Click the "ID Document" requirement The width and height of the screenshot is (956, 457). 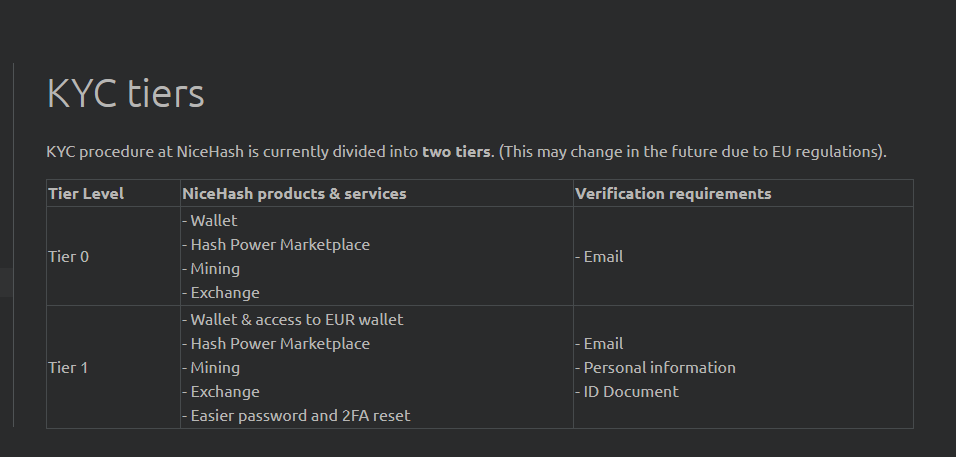point(631,392)
